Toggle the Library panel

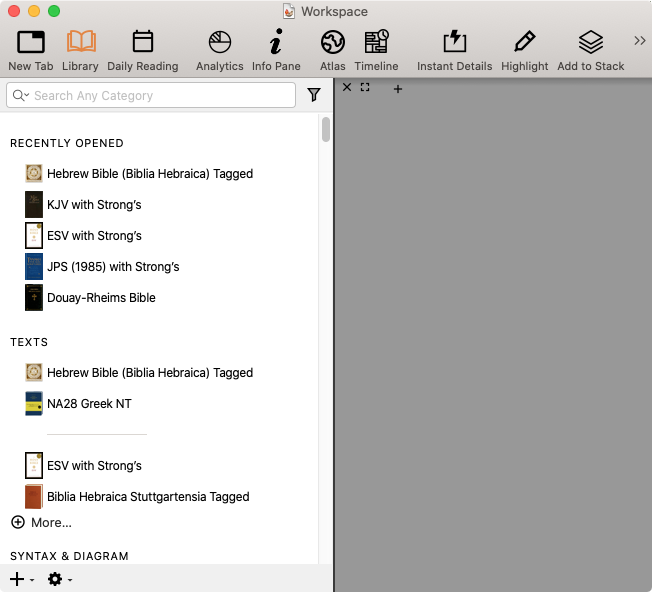[x=80, y=49]
